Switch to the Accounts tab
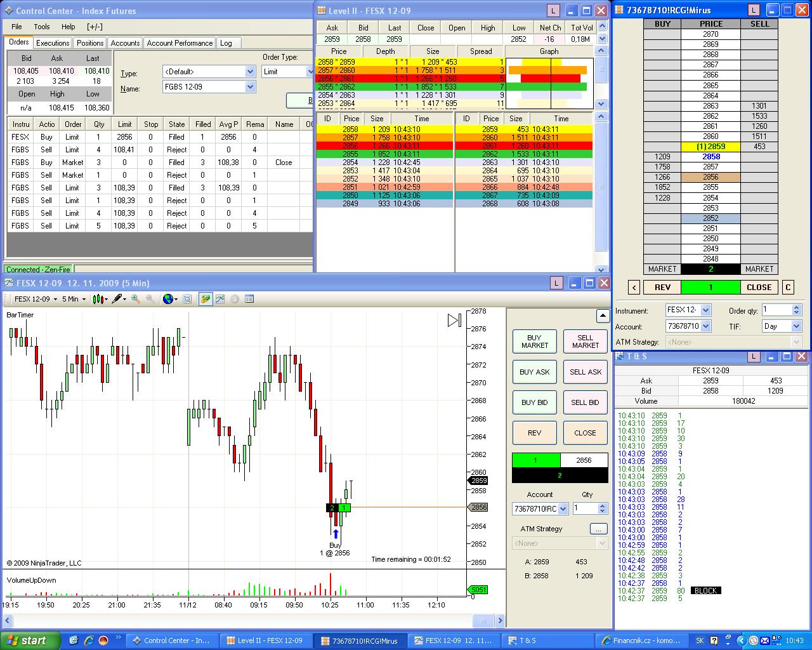The image size is (812, 650). tap(125, 43)
